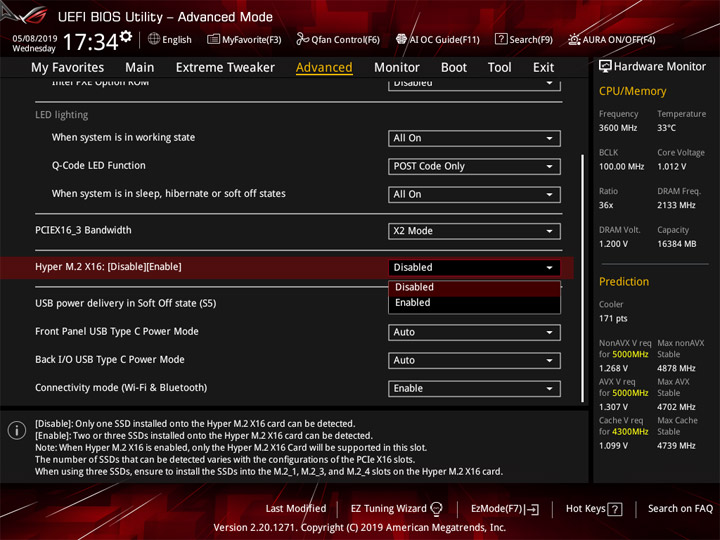Click the Hyper M.2 X16 Disabled dropdown
Image resolution: width=720 pixels, height=540 pixels.
[x=474, y=268]
